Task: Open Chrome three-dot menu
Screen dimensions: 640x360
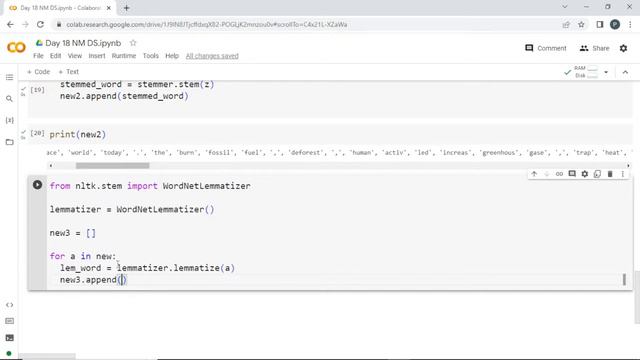Action: click(630, 24)
